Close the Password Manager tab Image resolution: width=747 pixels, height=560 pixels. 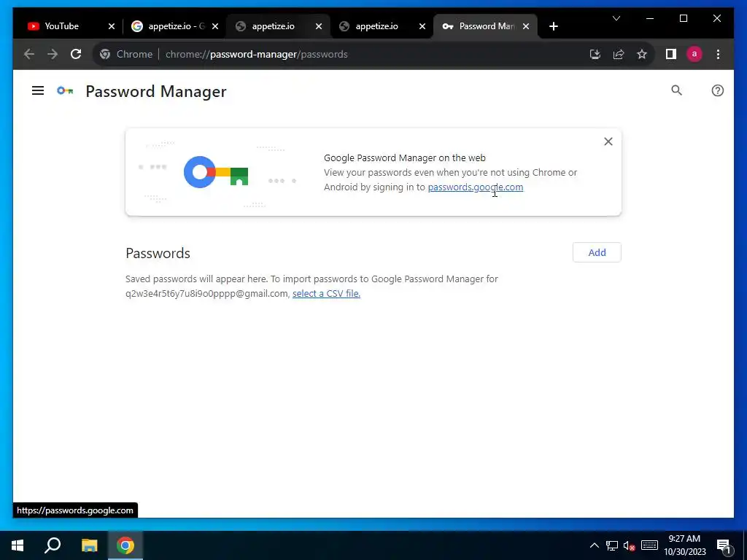tap(526, 26)
